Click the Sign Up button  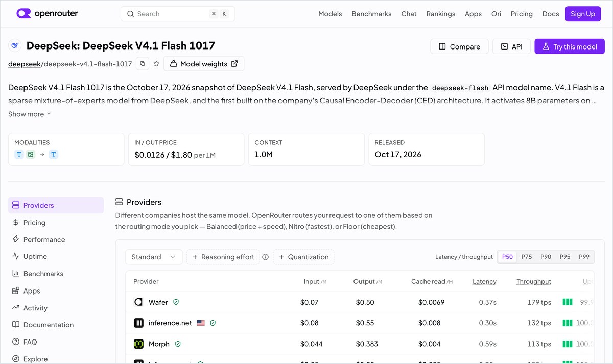tap(583, 14)
